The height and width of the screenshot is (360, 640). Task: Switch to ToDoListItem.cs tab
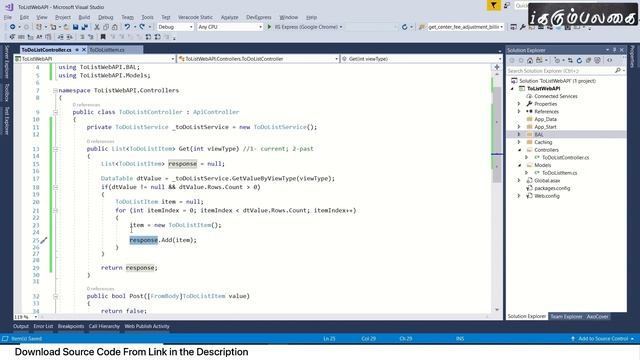(x=107, y=50)
